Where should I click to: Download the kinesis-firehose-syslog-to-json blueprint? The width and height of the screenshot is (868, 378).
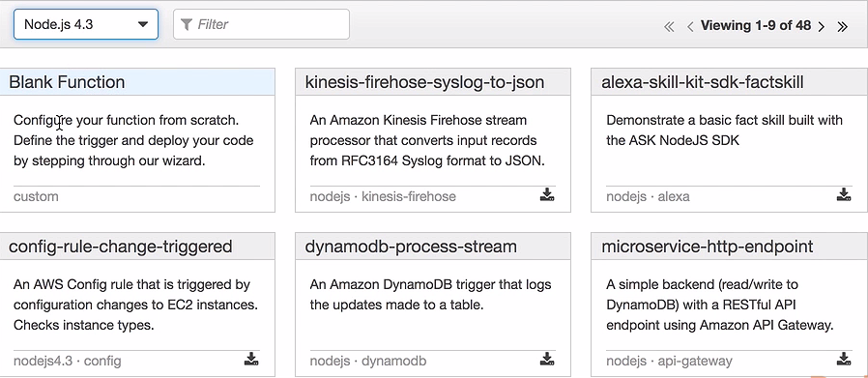point(547,195)
